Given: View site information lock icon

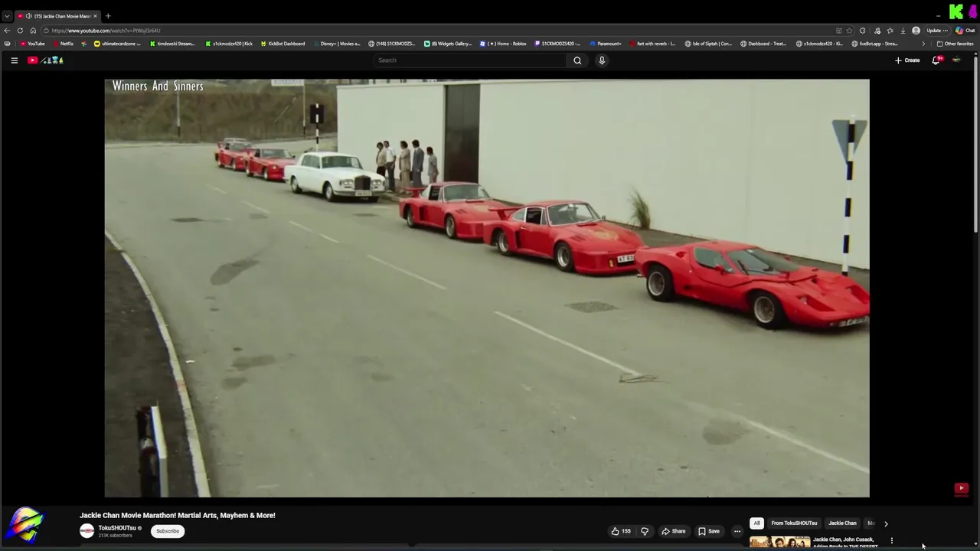Looking at the screenshot, I should pyautogui.click(x=46, y=31).
